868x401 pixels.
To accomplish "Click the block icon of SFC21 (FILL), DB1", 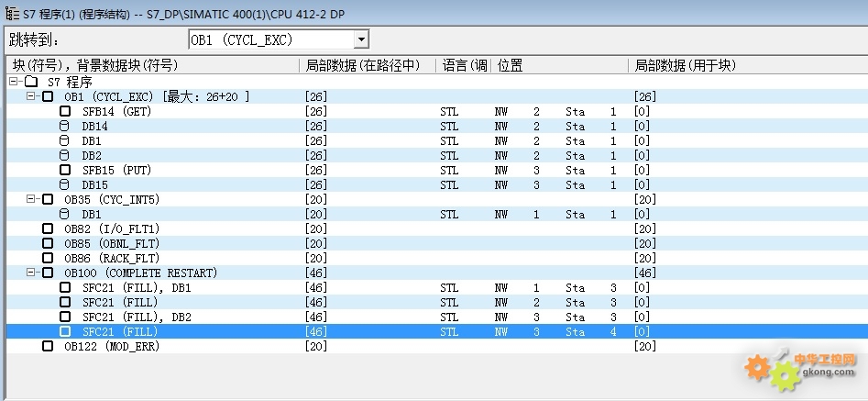I will click(65, 287).
